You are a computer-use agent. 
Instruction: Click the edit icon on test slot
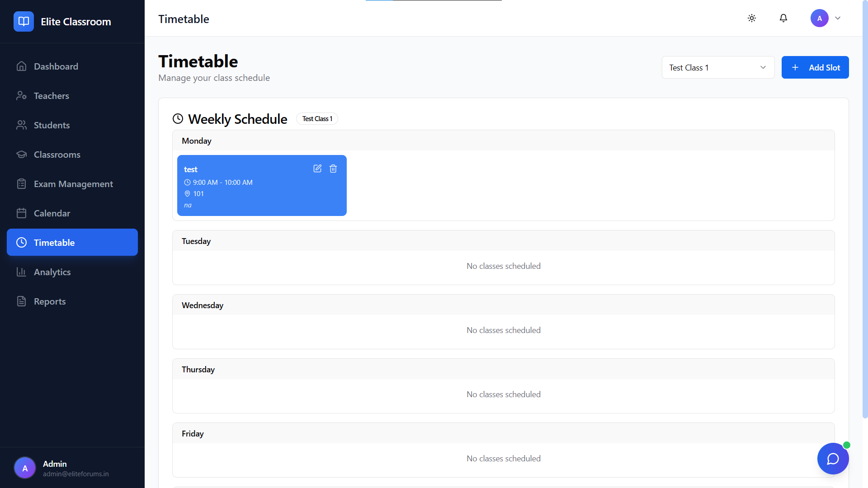coord(317,169)
